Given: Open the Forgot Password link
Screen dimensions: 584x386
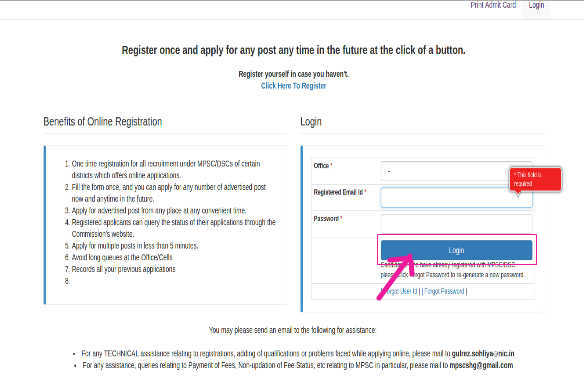Looking at the screenshot, I should [444, 291].
